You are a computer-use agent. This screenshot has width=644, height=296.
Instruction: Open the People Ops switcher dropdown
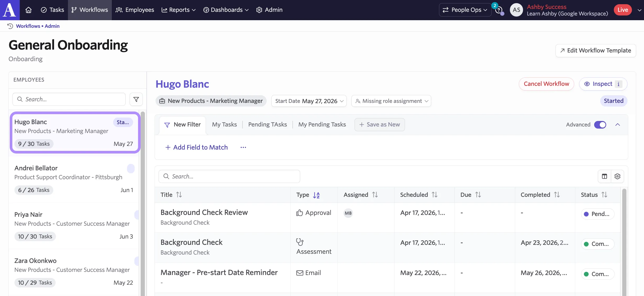click(x=465, y=10)
